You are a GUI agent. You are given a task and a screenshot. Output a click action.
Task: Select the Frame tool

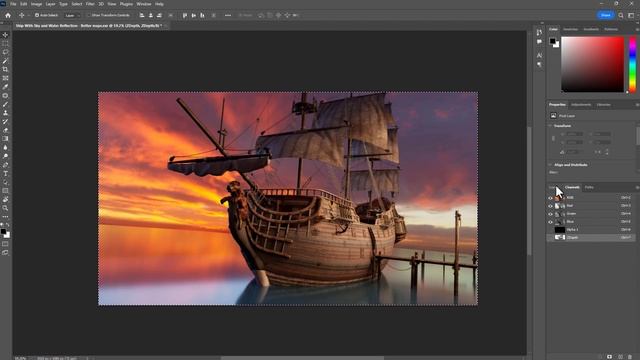pyautogui.click(x=5, y=78)
